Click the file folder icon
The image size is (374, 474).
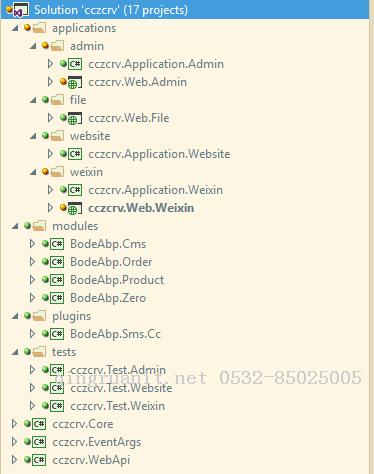click(57, 100)
